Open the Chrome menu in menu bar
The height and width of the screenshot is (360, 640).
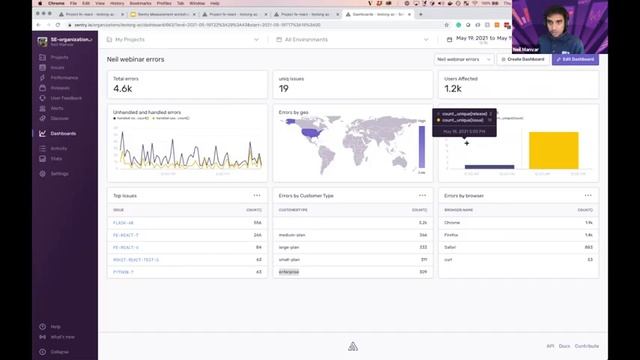point(56,3)
